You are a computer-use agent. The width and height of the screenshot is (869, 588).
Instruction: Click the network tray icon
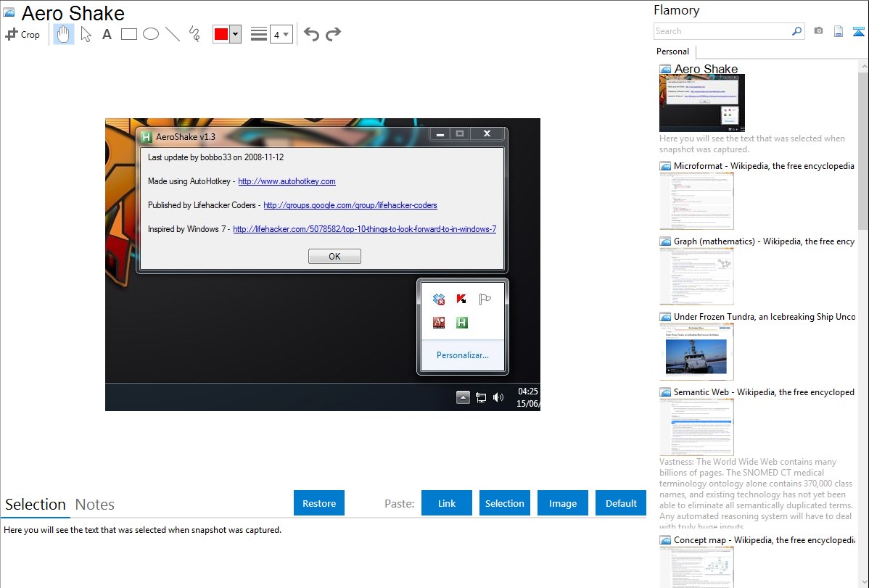point(480,397)
